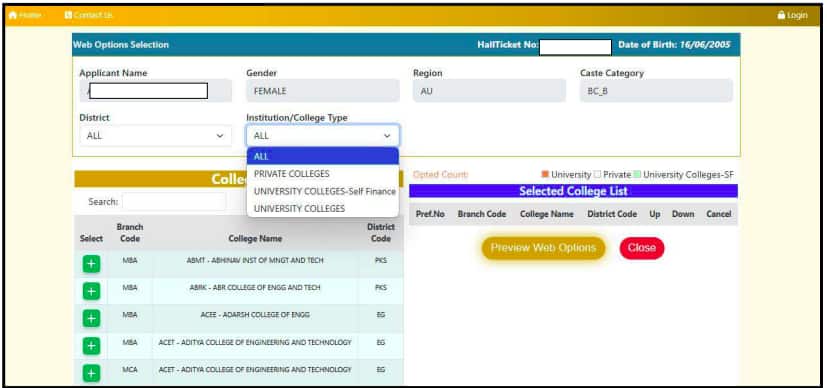Choose UNIVERSITY COLLEGES option
Image resolution: width=827 pixels, height=388 pixels.
(323, 209)
